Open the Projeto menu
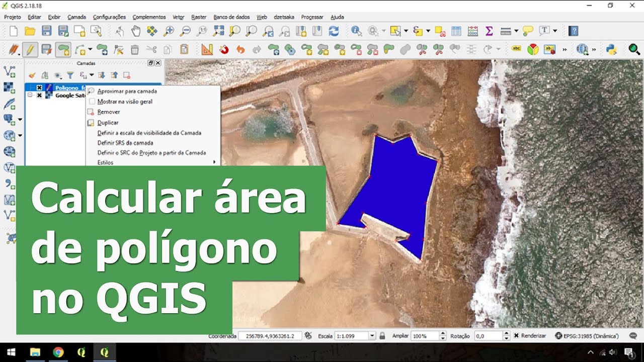 (x=13, y=17)
